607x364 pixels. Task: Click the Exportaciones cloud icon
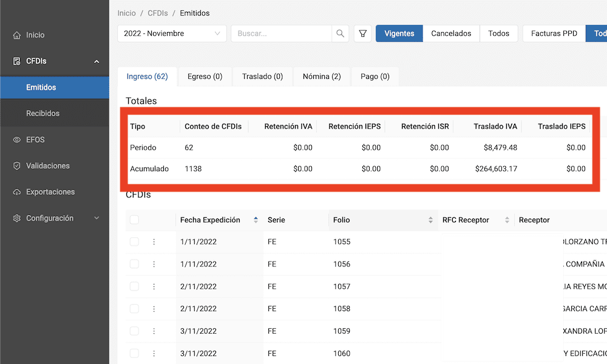click(17, 192)
